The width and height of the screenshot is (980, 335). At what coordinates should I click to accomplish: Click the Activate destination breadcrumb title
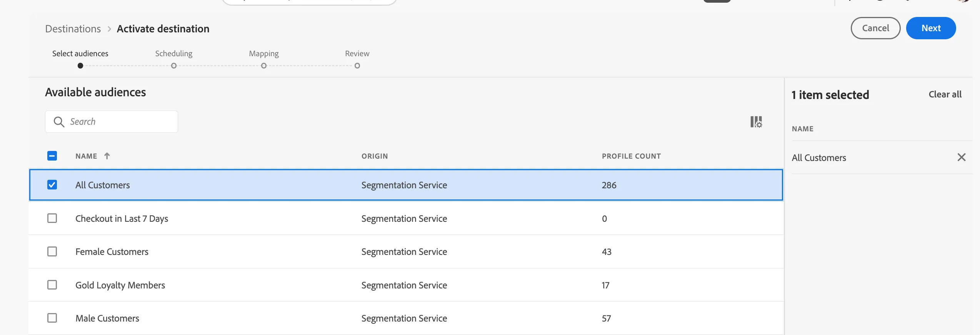point(163,29)
